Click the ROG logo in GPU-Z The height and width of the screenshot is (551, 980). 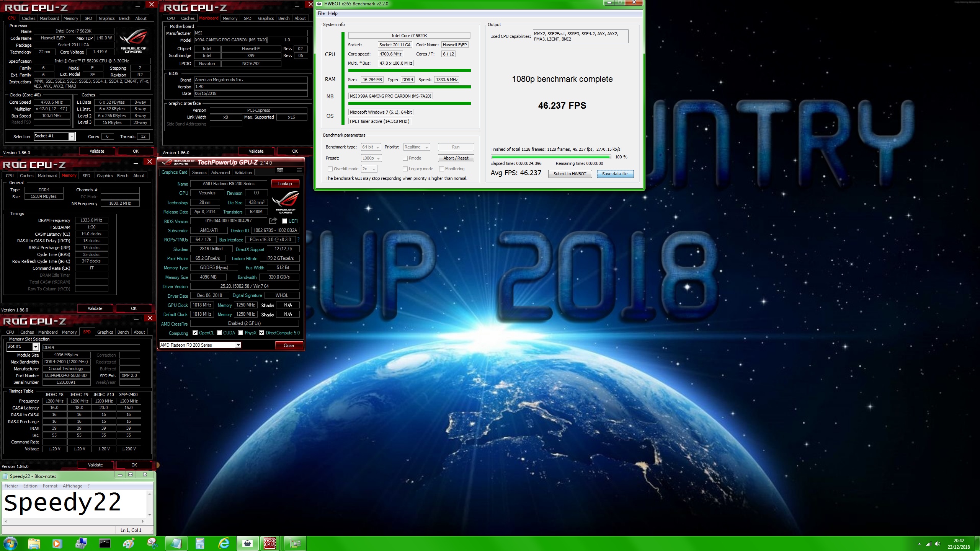pos(285,202)
